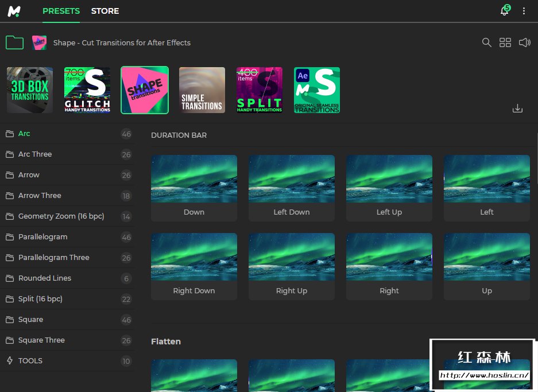538x392 pixels.
Task: Open the TOOLS category
Action: [x=67, y=361]
